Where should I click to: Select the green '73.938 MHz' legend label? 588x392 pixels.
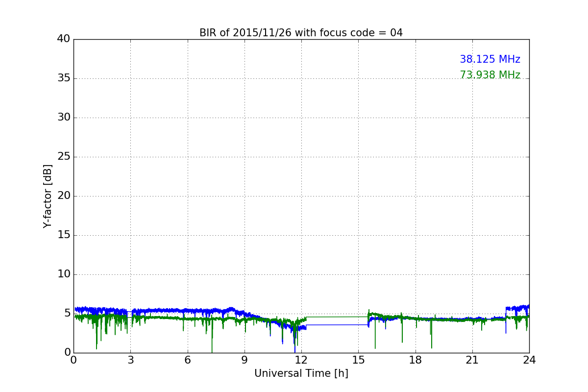pos(490,75)
